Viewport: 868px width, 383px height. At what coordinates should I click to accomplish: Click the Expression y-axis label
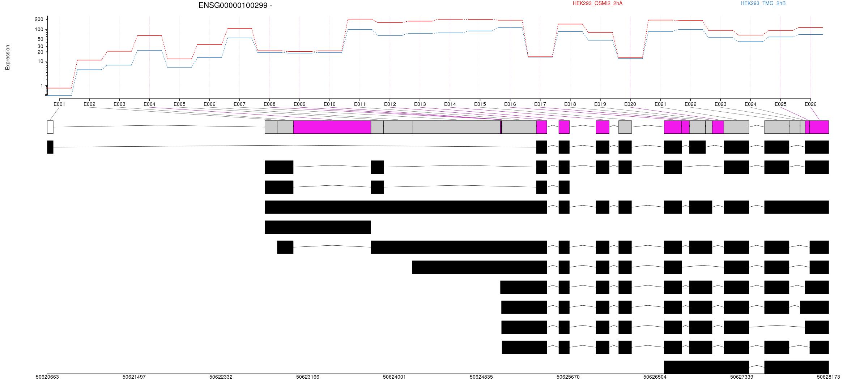coord(8,57)
